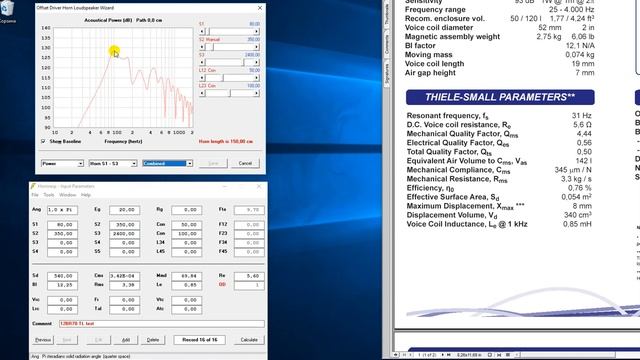Open the Recycle Bin on the desktop
The height and width of the screenshot is (360, 640).
(7, 10)
